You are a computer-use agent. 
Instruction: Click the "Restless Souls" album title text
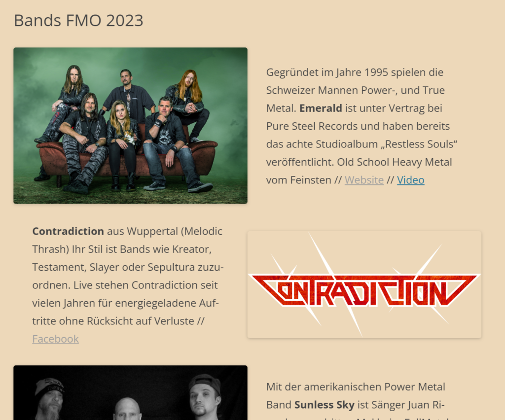point(419,144)
